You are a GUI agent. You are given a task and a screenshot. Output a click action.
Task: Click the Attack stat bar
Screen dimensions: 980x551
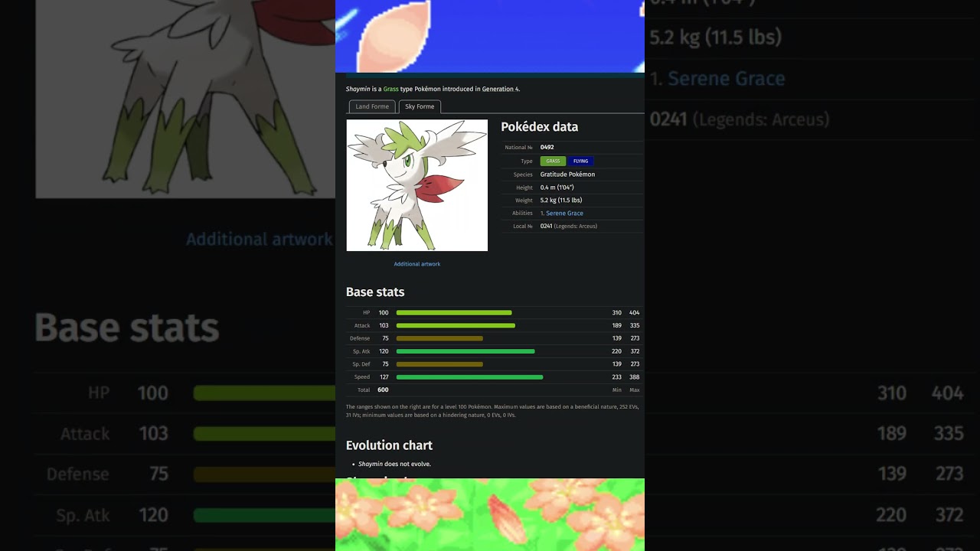click(456, 326)
